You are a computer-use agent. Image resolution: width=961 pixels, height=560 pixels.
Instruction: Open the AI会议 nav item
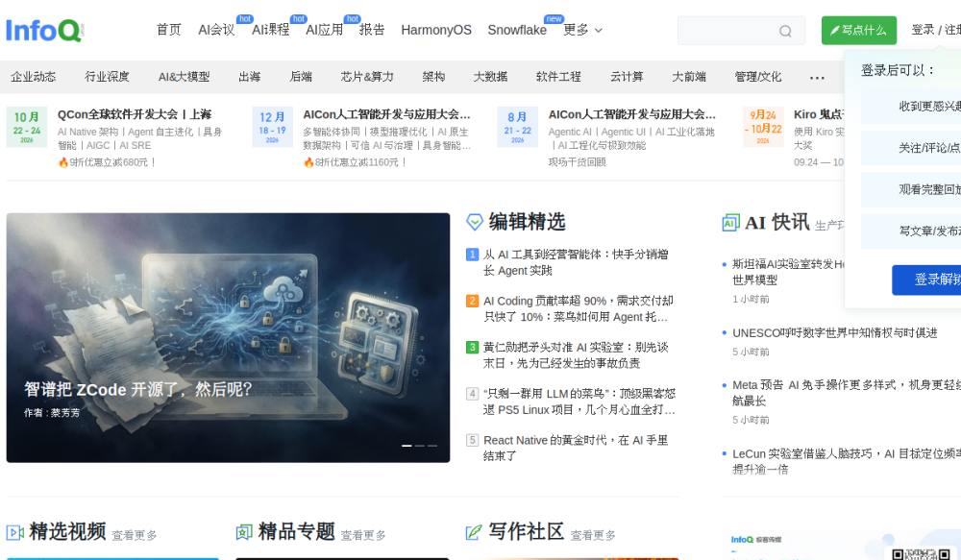click(216, 30)
